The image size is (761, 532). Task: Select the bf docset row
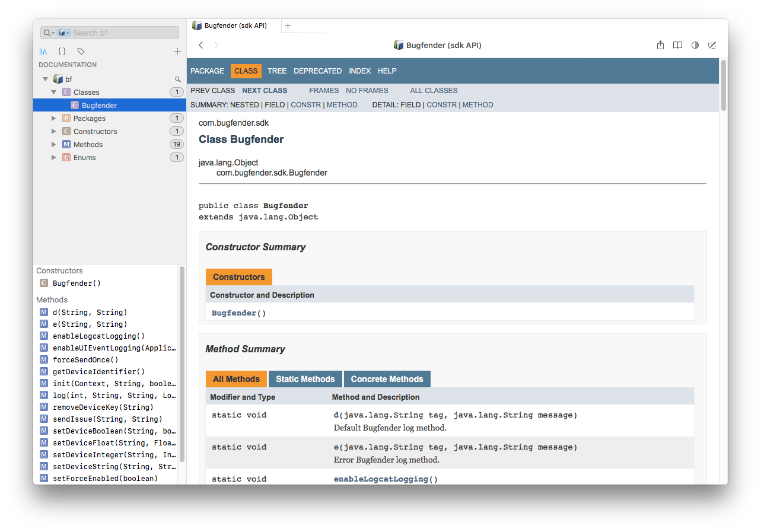(x=110, y=79)
